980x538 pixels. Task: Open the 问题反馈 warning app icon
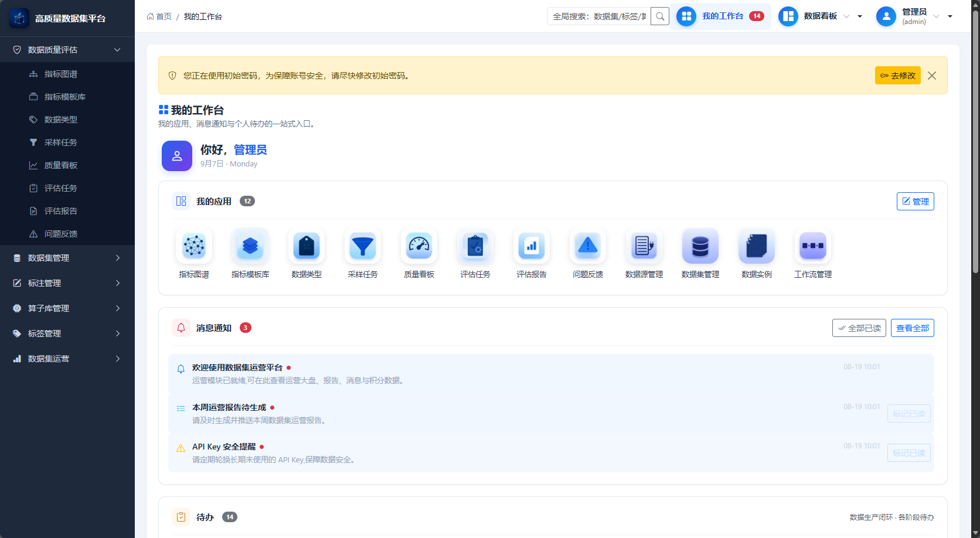coord(588,246)
